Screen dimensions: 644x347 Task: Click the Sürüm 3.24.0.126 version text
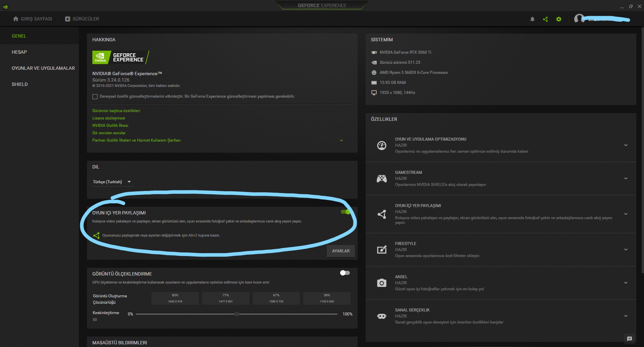(x=111, y=80)
